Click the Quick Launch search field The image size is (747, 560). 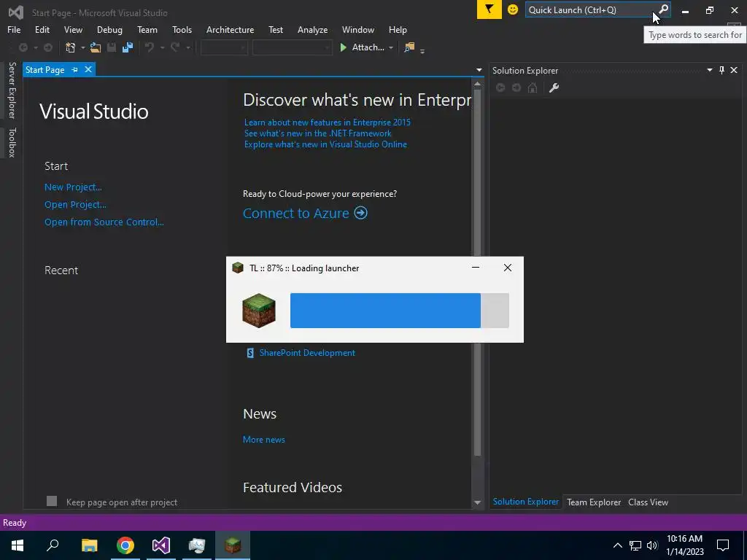pyautogui.click(x=591, y=9)
